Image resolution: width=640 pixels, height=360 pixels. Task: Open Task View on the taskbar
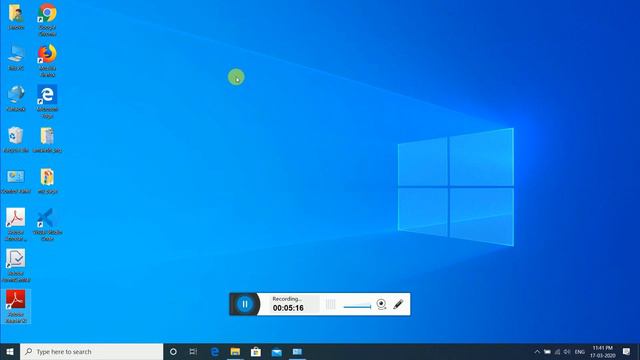pyautogui.click(x=193, y=351)
